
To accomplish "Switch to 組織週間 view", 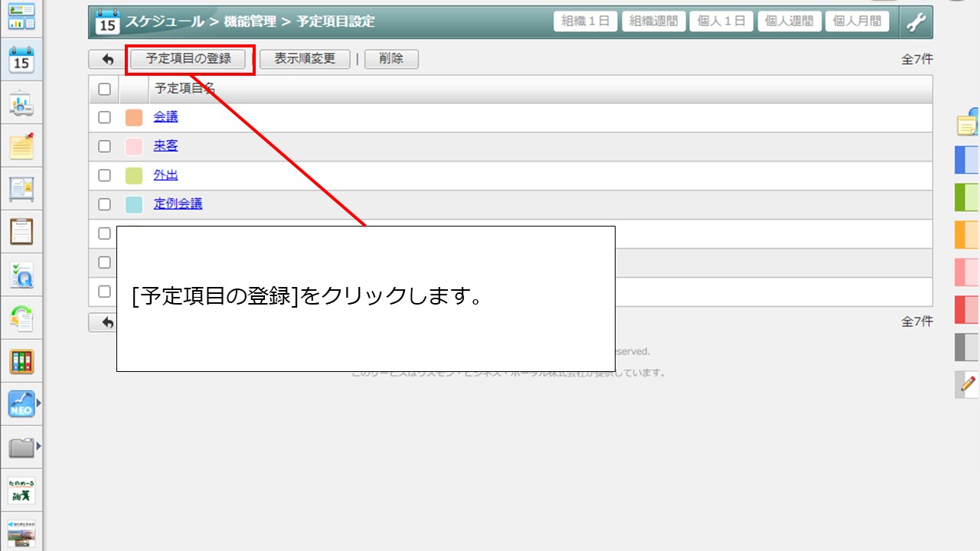I will point(653,21).
